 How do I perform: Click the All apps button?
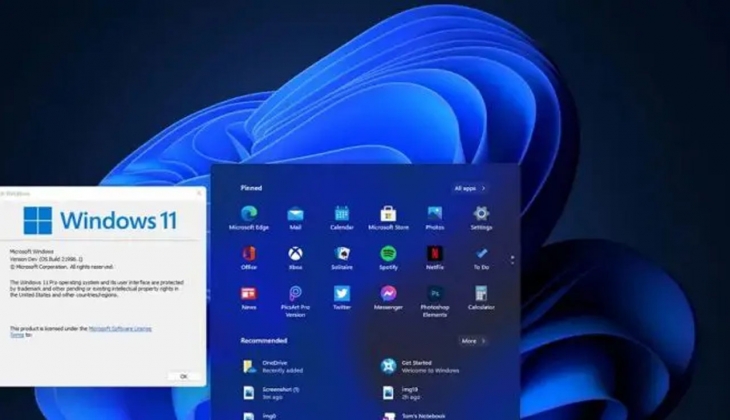[470, 188]
